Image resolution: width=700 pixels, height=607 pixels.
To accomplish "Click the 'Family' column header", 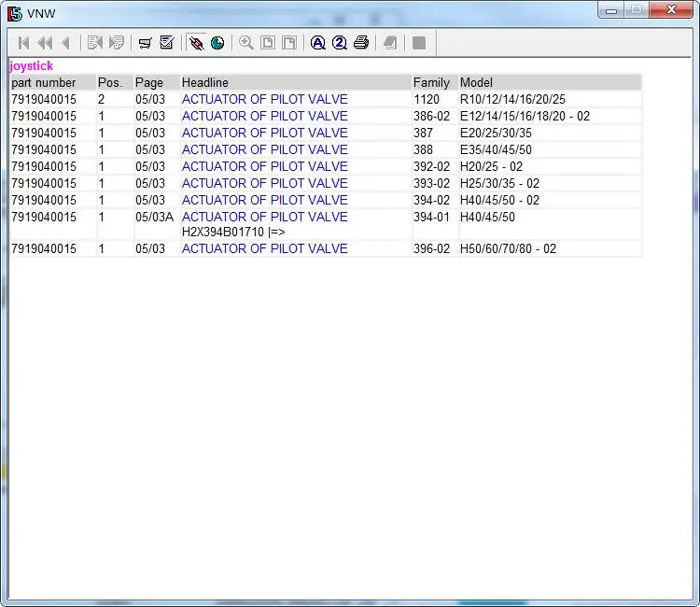I will click(435, 82).
